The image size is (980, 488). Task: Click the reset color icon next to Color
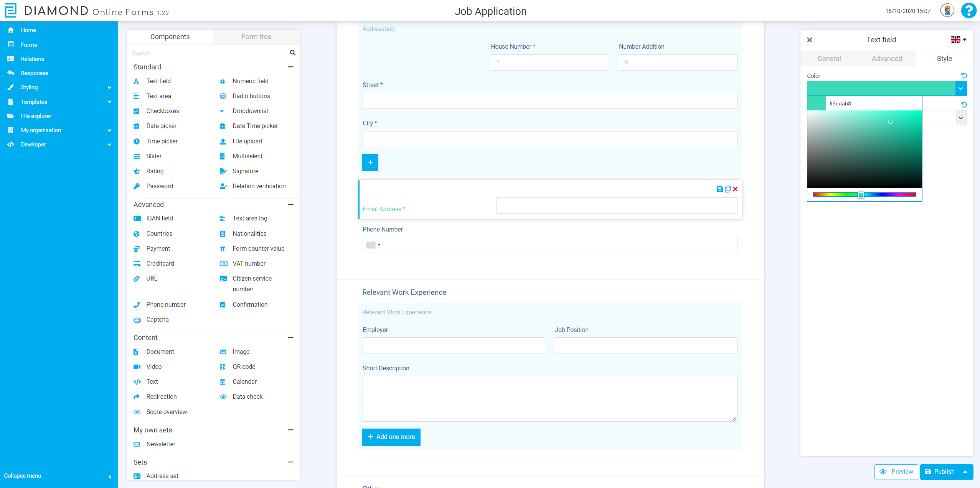pyautogui.click(x=964, y=76)
